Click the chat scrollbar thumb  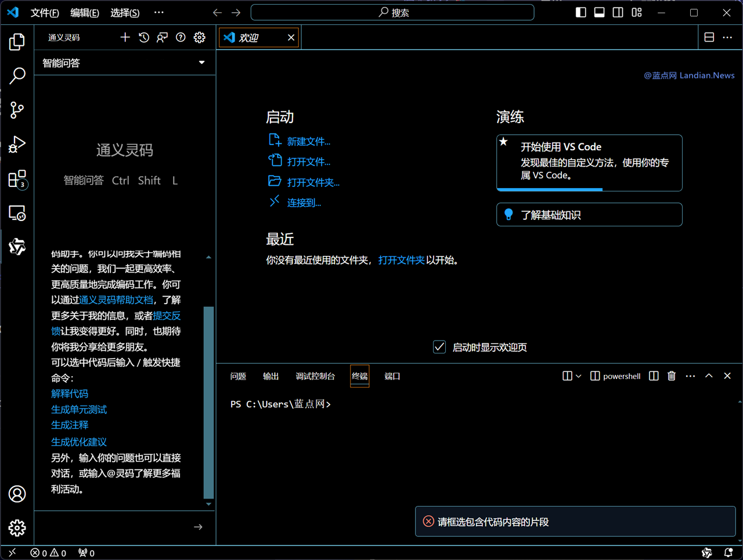coord(208,402)
